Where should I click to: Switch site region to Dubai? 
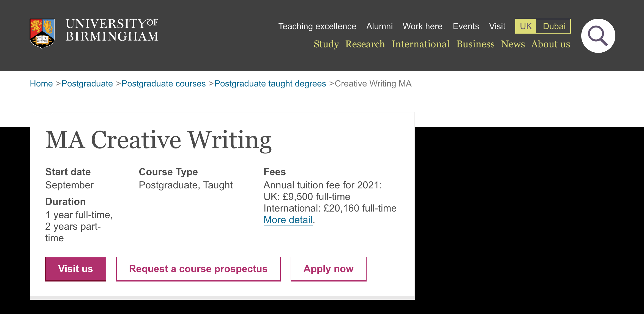[554, 26]
